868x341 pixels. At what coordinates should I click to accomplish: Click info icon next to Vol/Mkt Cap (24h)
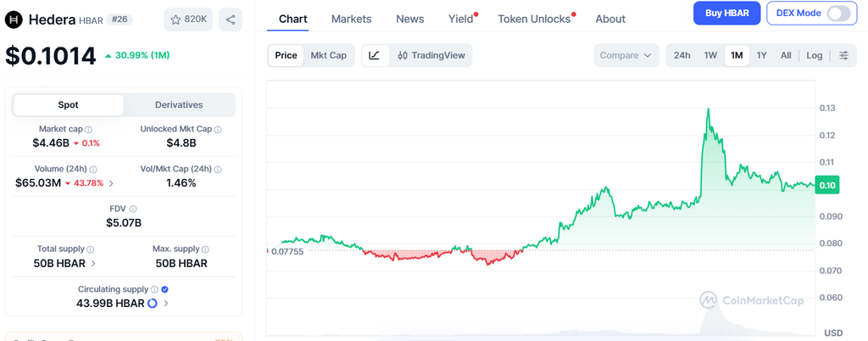pos(218,170)
